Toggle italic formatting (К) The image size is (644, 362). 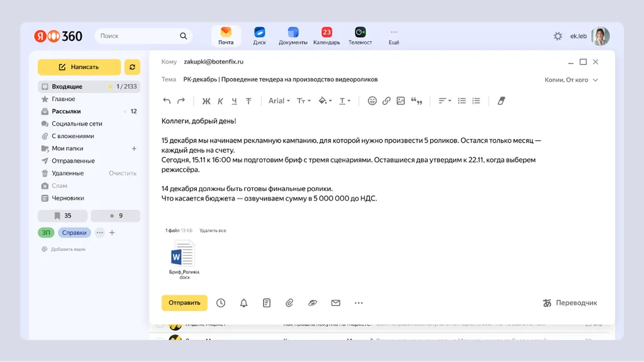(x=220, y=101)
